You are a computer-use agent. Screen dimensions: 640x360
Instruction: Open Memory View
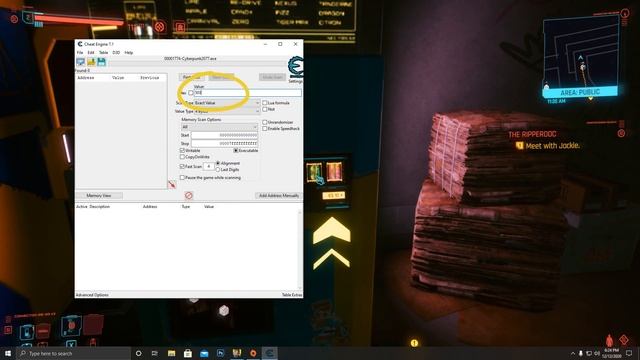[99, 196]
